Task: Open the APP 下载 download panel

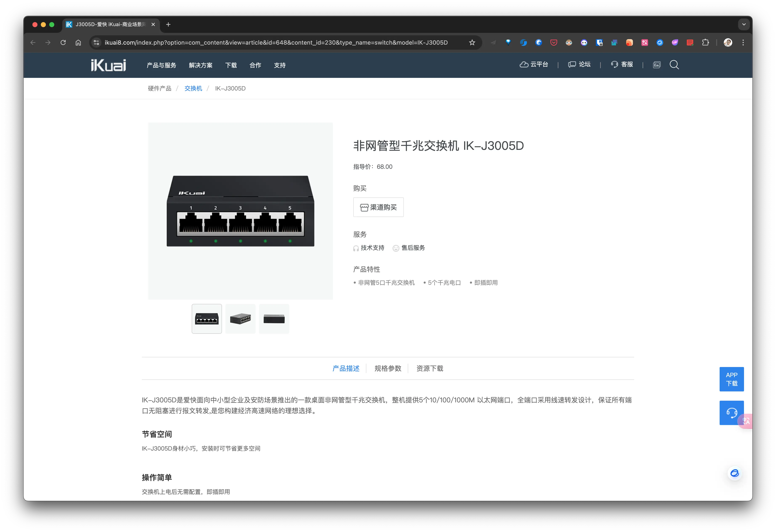Action: pyautogui.click(x=732, y=379)
